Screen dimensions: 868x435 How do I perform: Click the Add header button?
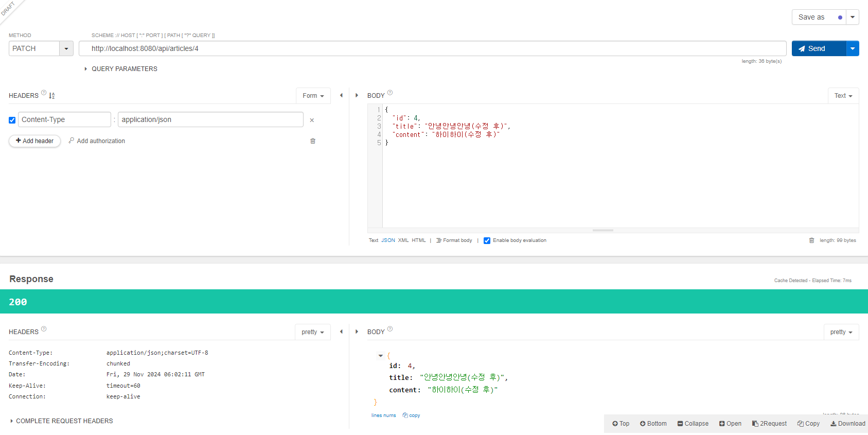point(34,141)
